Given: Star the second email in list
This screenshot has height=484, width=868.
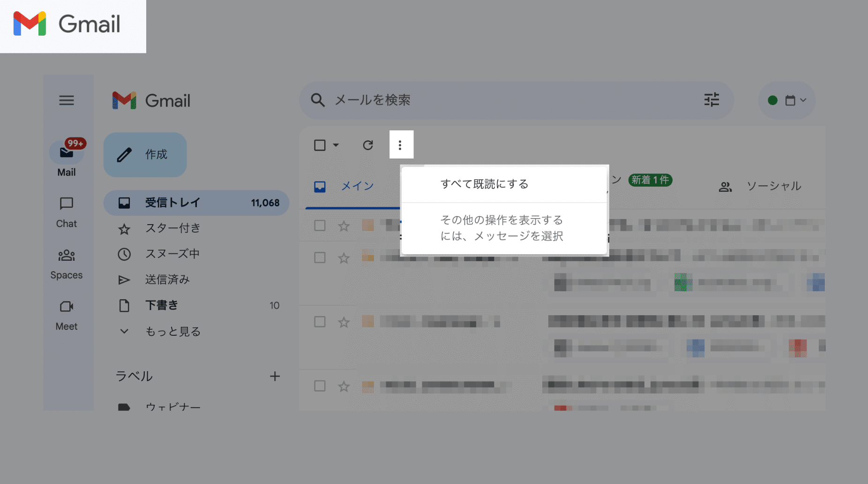Looking at the screenshot, I should click(x=344, y=258).
